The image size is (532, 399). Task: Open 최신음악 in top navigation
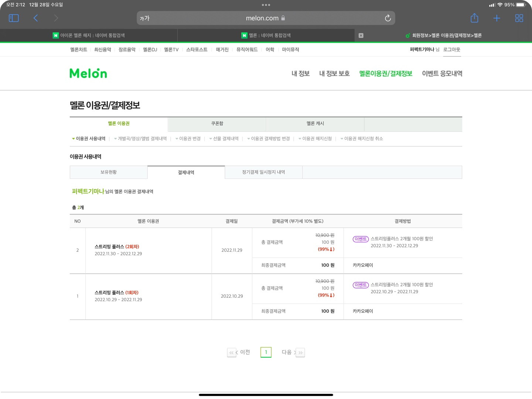[102, 50]
